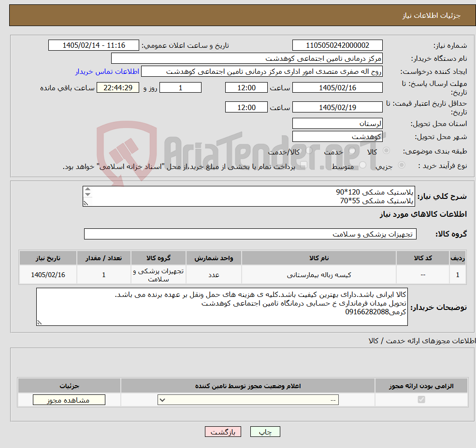The width and height of the screenshot is (476, 448).
Task: Select the جزیی purchase type radio
Action: [401, 165]
